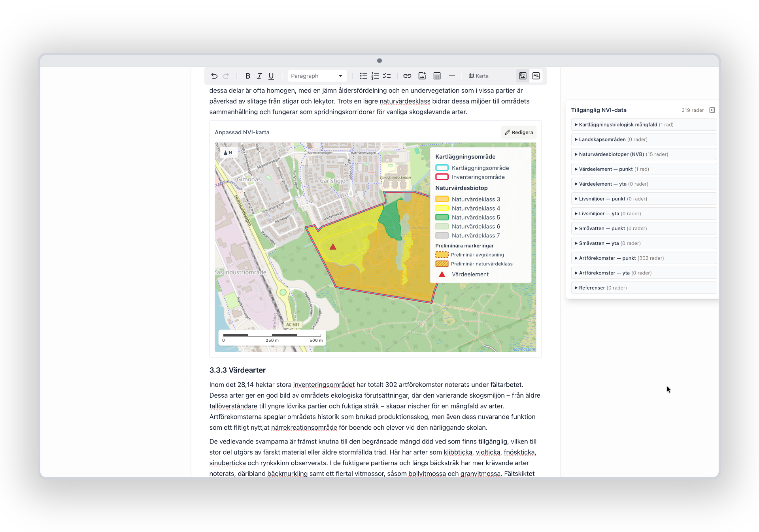The width and height of the screenshot is (759, 532).
Task: Switch to rich text view mode
Action: pos(523,76)
